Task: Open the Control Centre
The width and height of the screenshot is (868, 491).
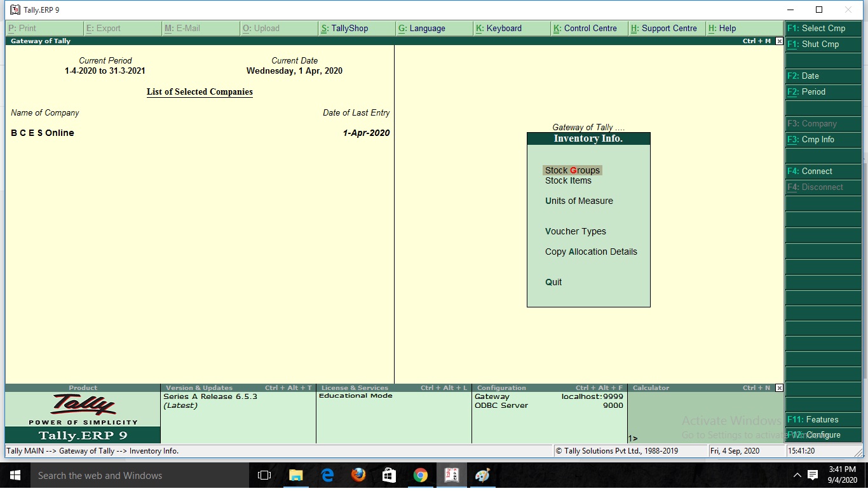Action: click(x=590, y=29)
